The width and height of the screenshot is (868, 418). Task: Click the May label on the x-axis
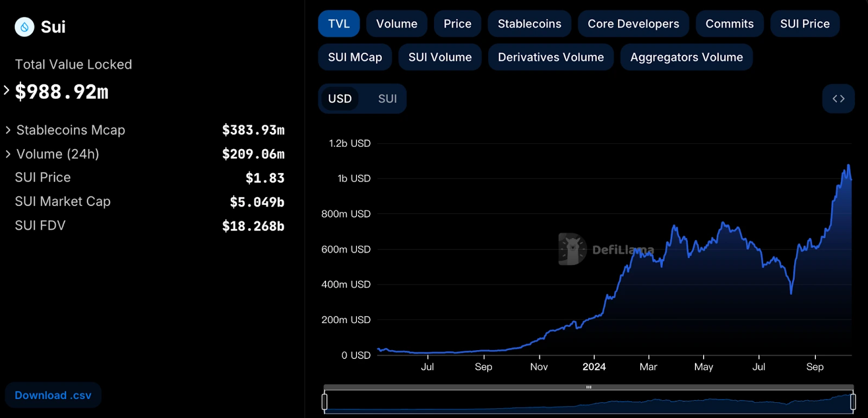click(704, 367)
